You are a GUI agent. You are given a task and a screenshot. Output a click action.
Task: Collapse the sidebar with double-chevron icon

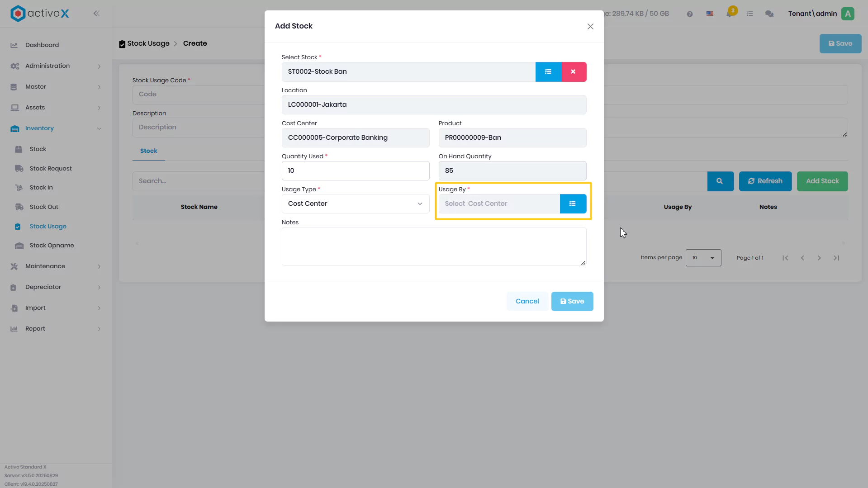[96, 14]
